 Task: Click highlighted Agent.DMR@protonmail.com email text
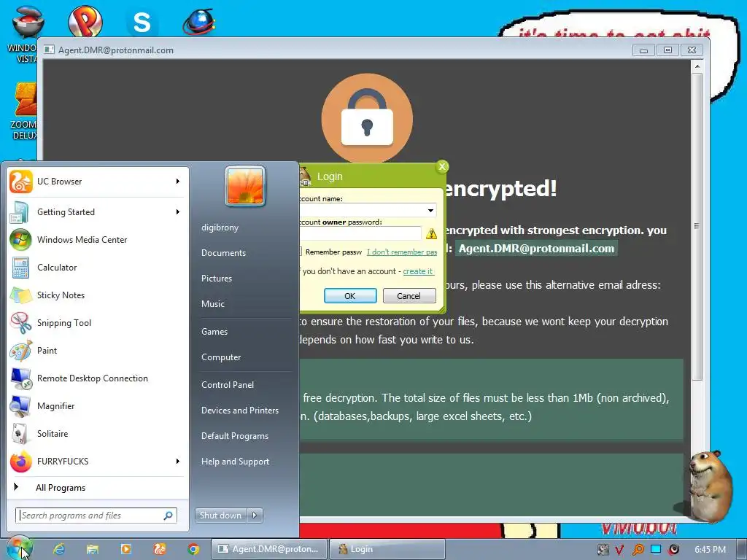click(x=536, y=249)
